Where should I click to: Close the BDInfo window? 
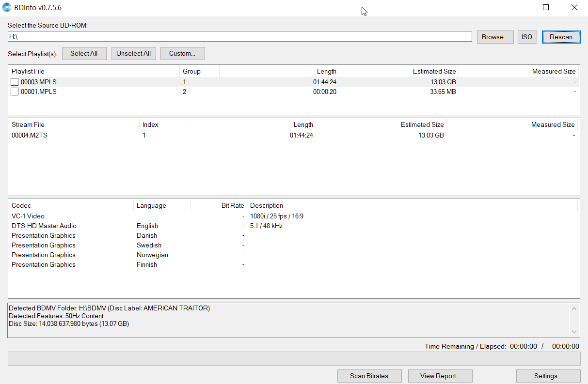coord(574,7)
